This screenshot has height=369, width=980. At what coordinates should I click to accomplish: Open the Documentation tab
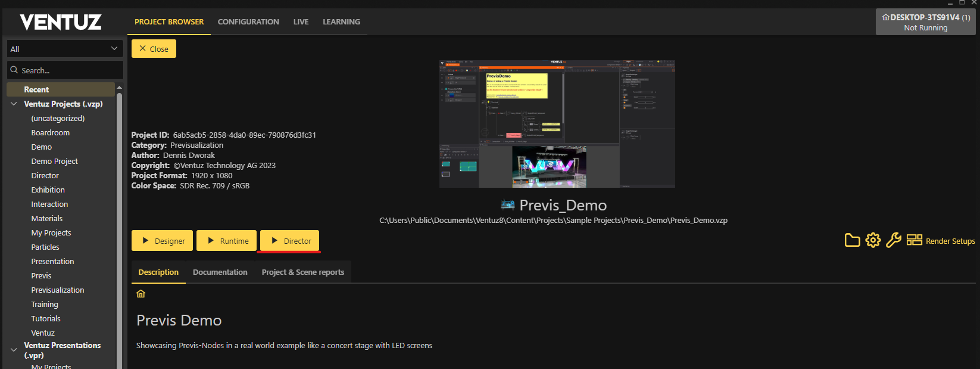click(220, 272)
